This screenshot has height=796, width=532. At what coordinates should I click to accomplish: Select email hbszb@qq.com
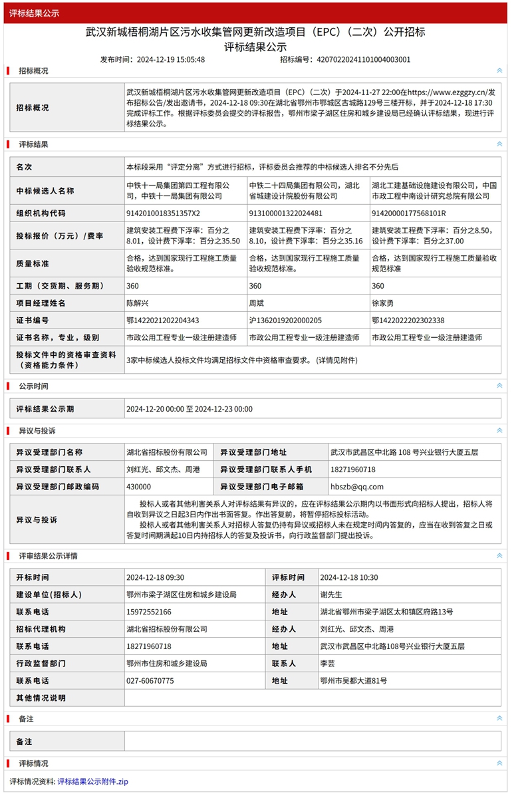tap(357, 487)
